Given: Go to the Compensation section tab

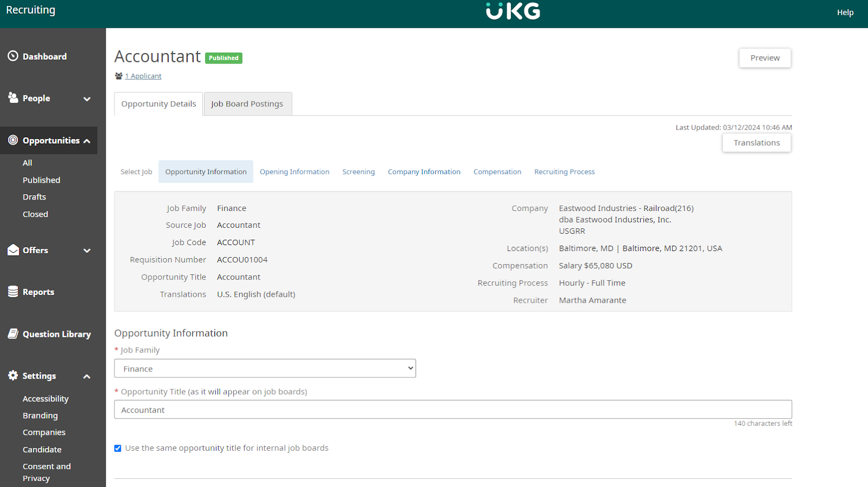Looking at the screenshot, I should [497, 172].
